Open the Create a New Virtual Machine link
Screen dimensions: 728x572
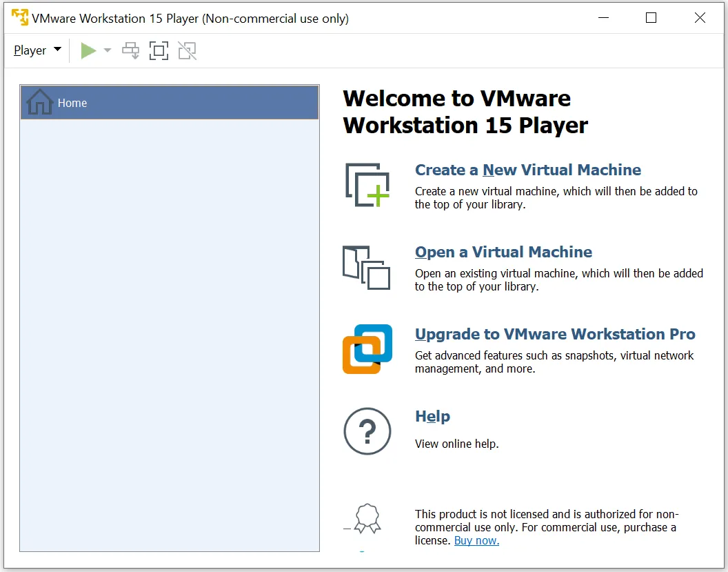[x=527, y=170]
